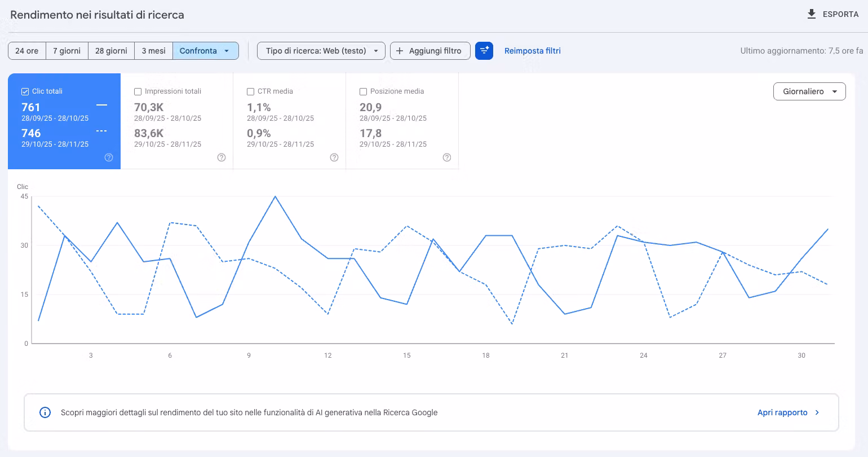868x457 pixels.
Task: Click the plus icon in Aggiungi filtro
Action: click(400, 51)
